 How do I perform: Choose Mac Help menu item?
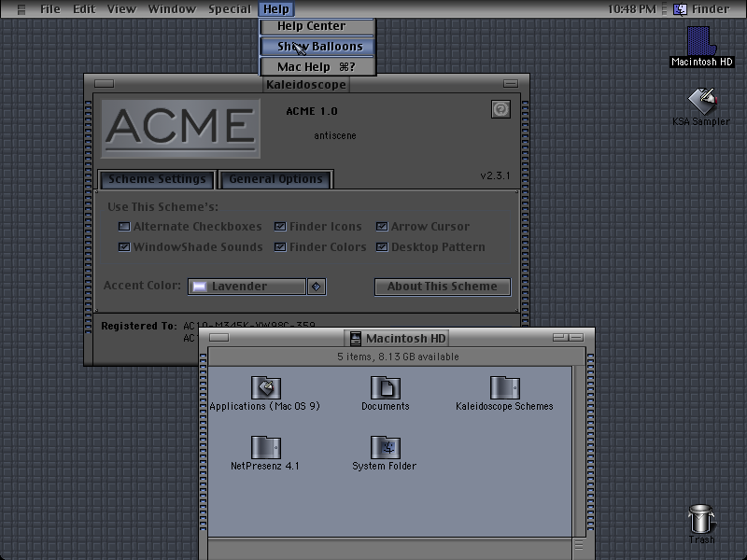click(x=317, y=66)
